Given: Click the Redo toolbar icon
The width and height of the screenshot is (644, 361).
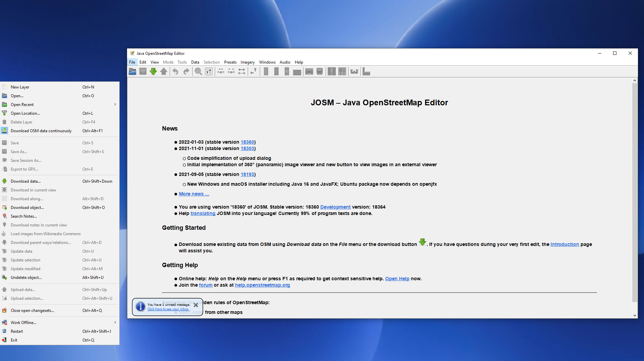Looking at the screenshot, I should (x=186, y=71).
